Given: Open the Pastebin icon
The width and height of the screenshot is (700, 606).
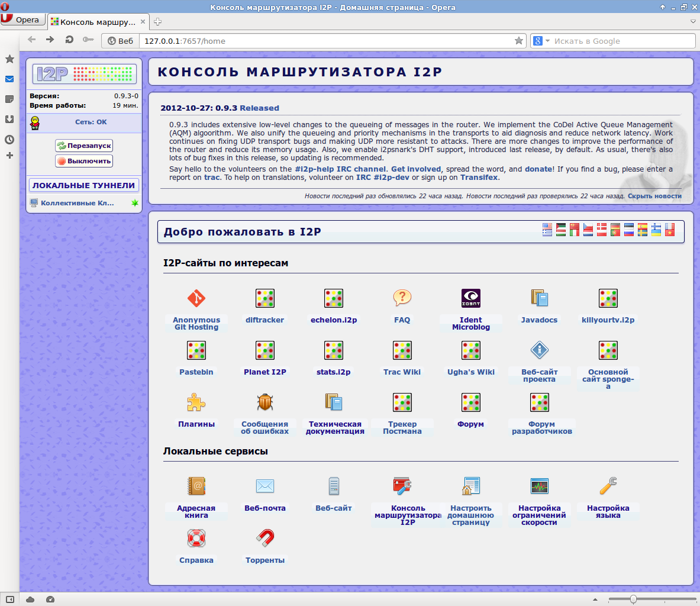Looking at the screenshot, I should pyautogui.click(x=196, y=350).
